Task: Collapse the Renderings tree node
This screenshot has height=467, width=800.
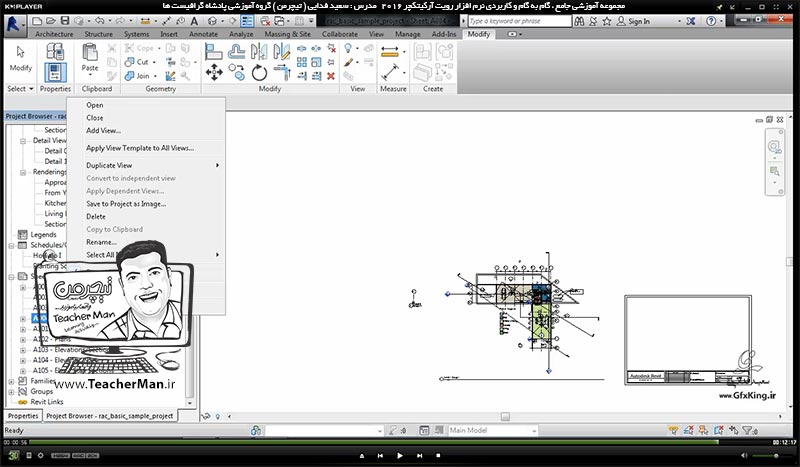Action: (23, 173)
